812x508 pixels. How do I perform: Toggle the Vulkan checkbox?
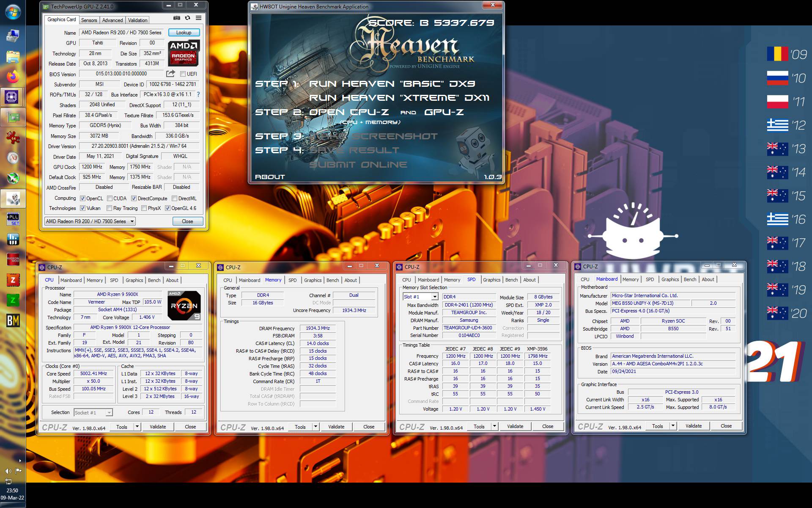point(83,208)
